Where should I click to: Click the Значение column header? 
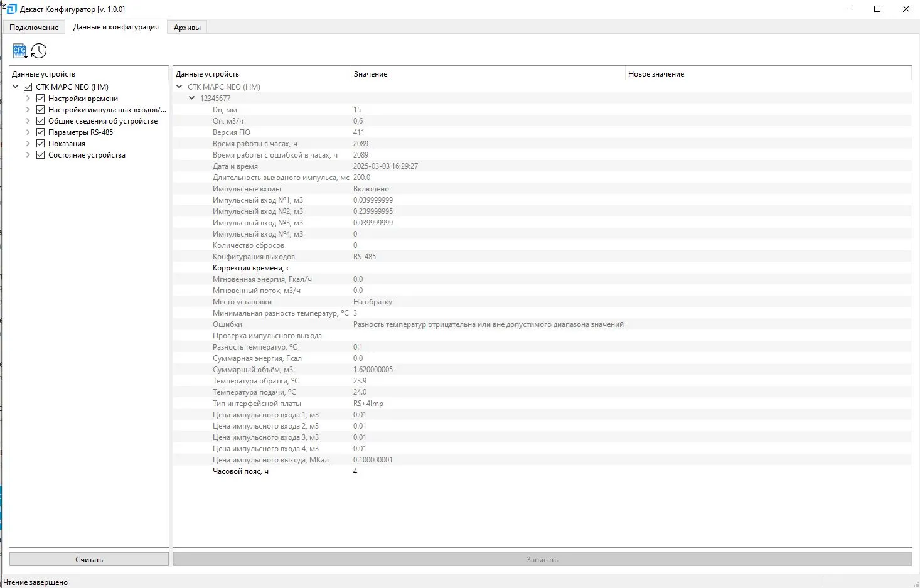tap(488, 74)
